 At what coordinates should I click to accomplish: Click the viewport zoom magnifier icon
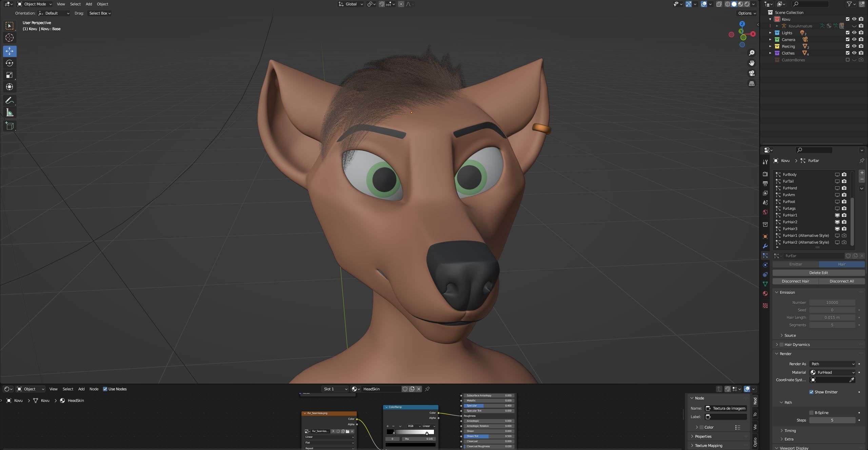click(x=752, y=53)
